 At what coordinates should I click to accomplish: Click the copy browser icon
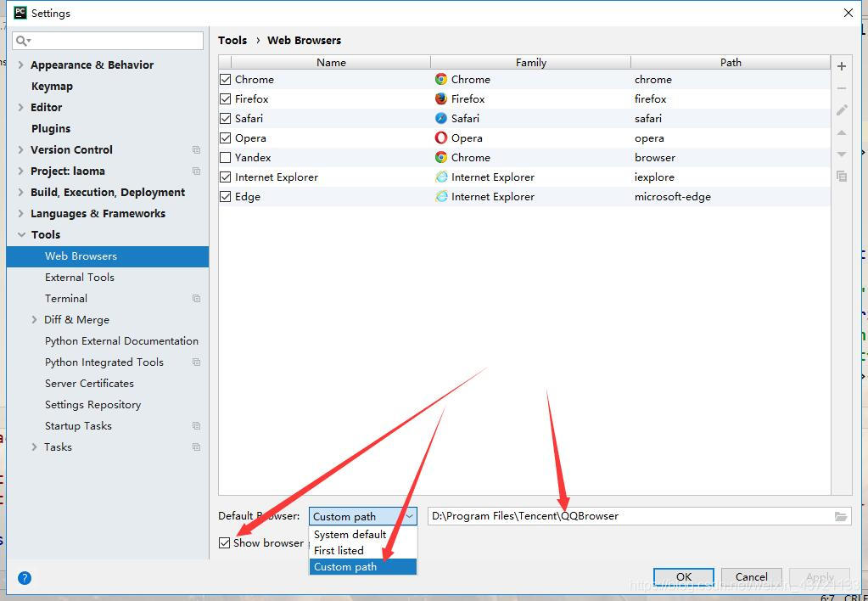tap(842, 177)
